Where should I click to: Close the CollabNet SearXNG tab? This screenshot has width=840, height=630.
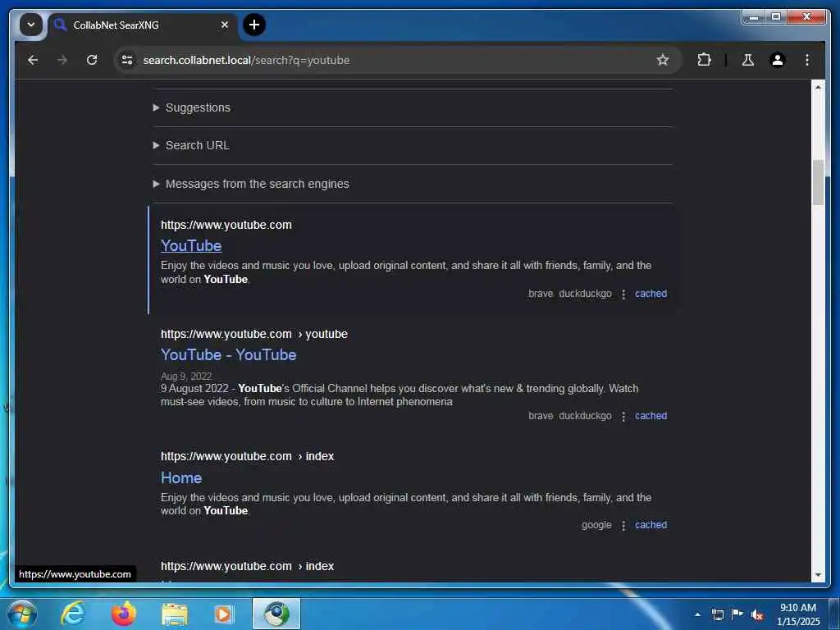click(225, 25)
